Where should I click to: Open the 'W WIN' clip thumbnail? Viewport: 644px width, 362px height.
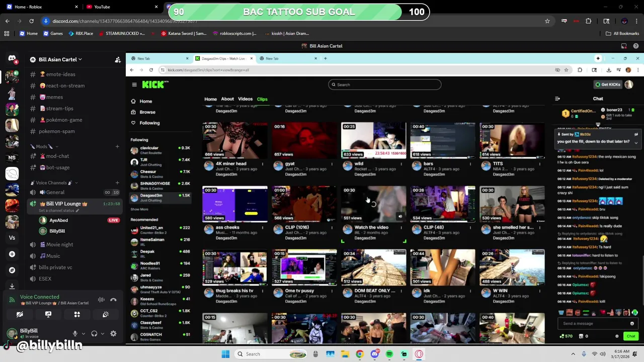[512, 267]
